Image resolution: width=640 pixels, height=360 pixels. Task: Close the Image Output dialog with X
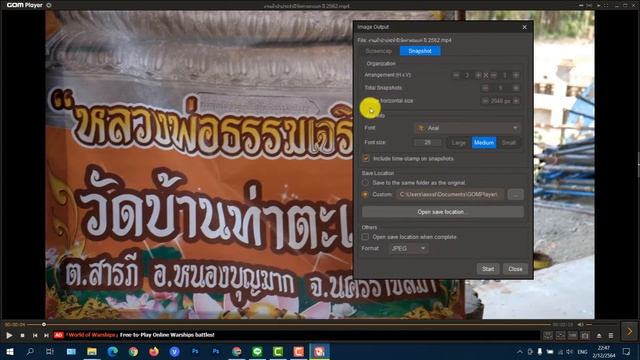(524, 27)
